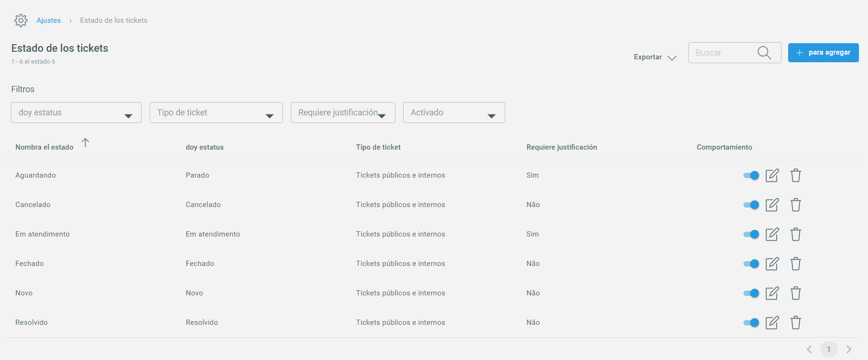Delete the Fechado status row
This screenshot has width=868, height=360.
(796, 264)
